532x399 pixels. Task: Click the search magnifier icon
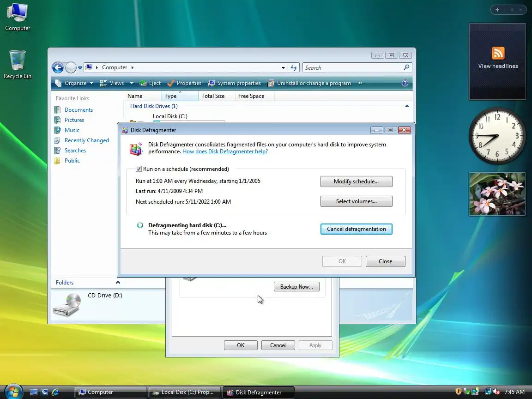tap(406, 67)
